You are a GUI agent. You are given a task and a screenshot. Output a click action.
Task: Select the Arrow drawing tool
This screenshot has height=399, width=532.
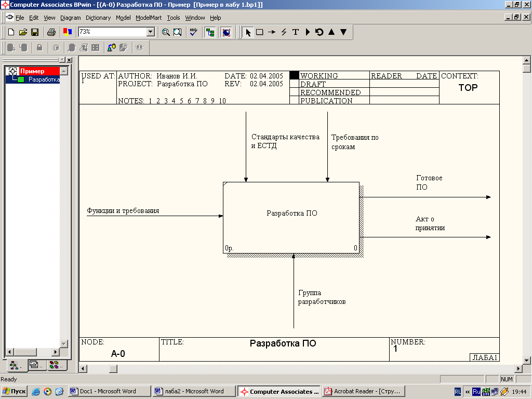pos(272,32)
